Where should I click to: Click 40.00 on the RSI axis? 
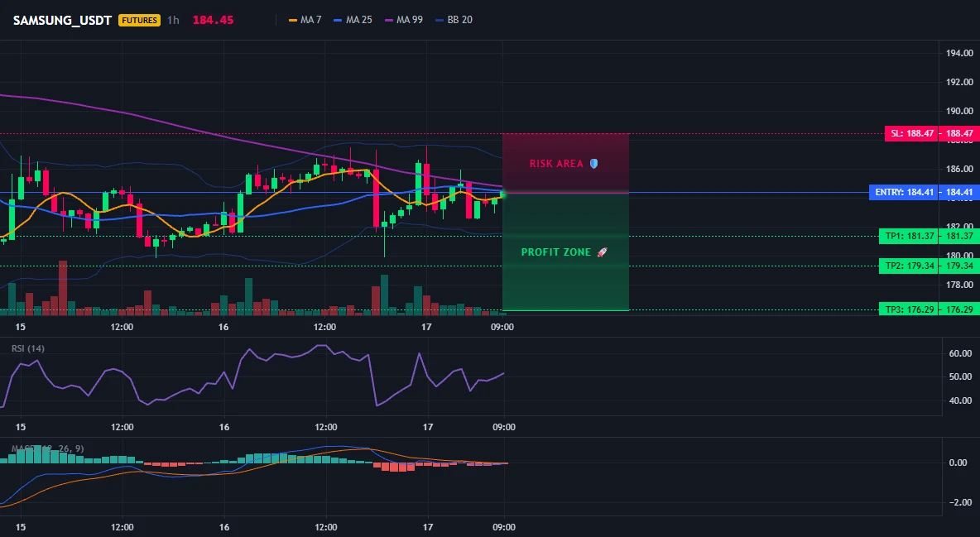click(x=961, y=400)
